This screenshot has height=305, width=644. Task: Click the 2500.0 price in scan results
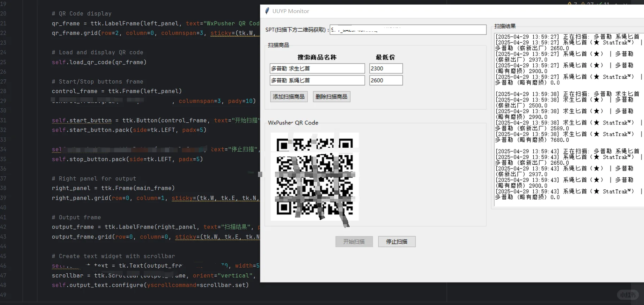click(538, 105)
